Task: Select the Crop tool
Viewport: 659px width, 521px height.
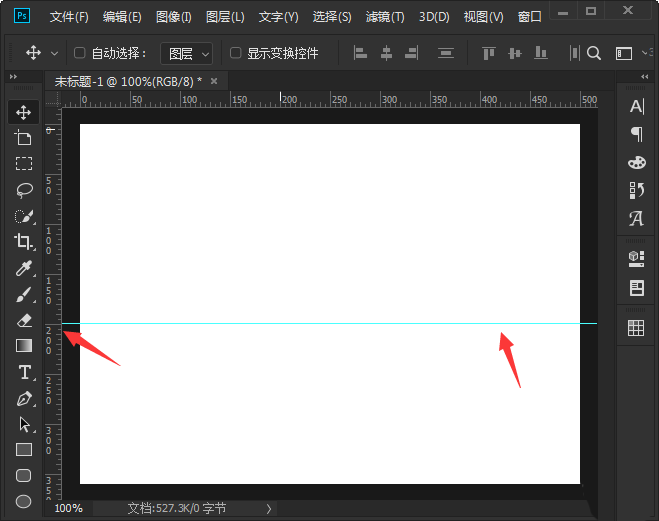Action: point(24,242)
